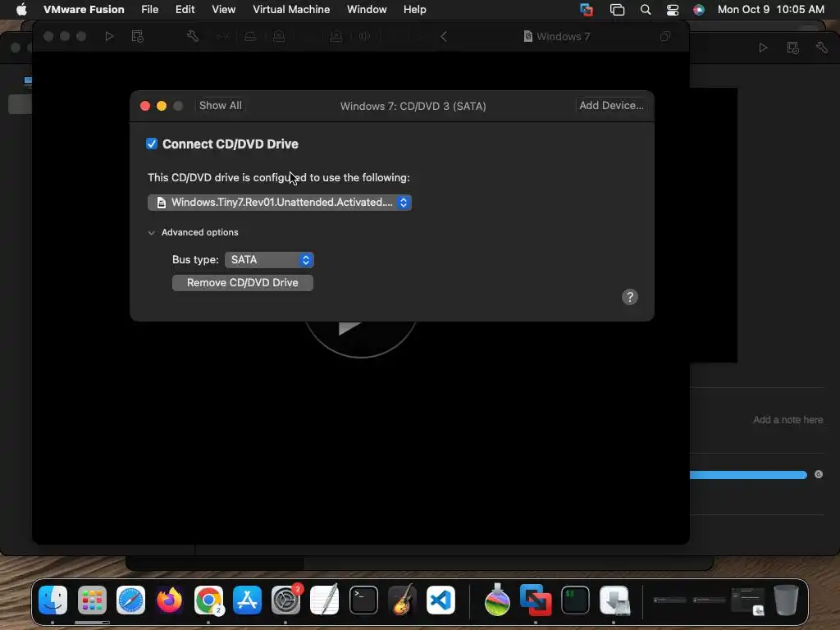The width and height of the screenshot is (840, 630).
Task: Collapse the Advanced options section
Action: click(x=152, y=232)
